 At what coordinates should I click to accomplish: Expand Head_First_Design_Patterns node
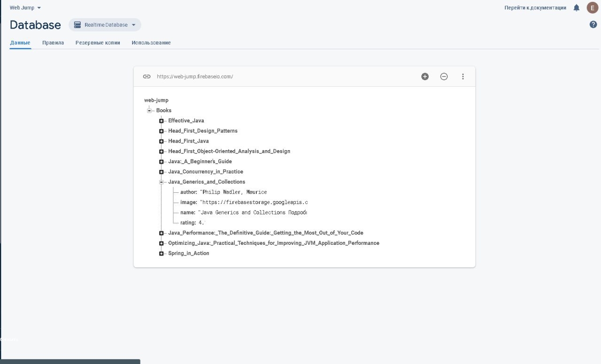click(161, 131)
